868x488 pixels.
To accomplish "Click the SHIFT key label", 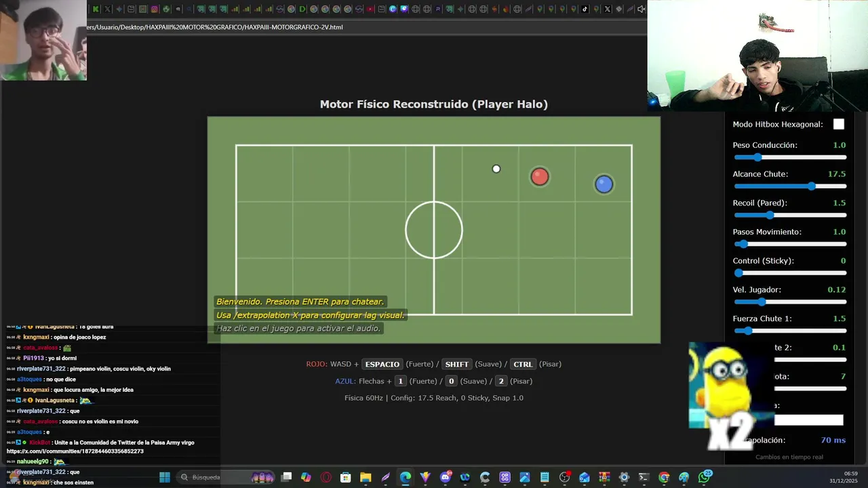I will tap(457, 365).
